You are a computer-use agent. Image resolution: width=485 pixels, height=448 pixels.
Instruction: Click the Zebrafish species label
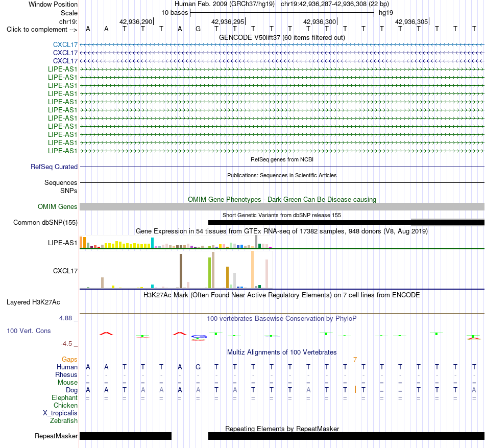pyautogui.click(x=64, y=421)
